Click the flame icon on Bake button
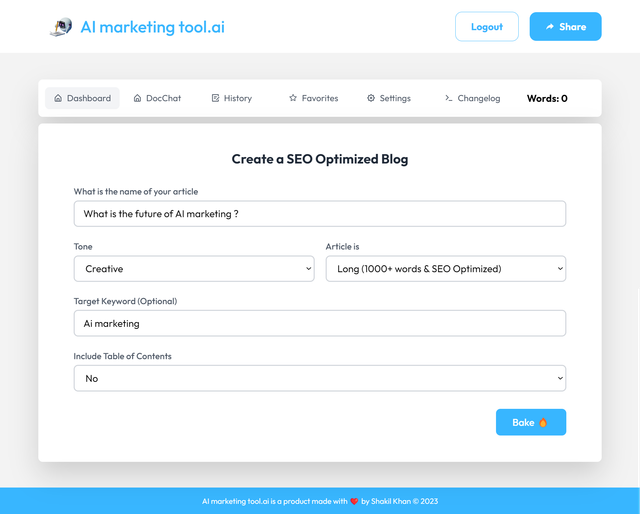Viewport: 640px width, 514px height. pyautogui.click(x=543, y=423)
